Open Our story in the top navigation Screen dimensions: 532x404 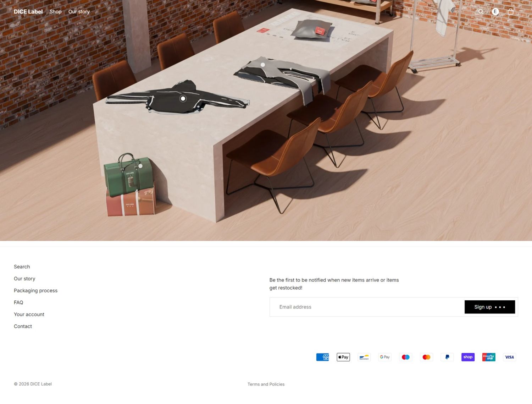pos(79,12)
